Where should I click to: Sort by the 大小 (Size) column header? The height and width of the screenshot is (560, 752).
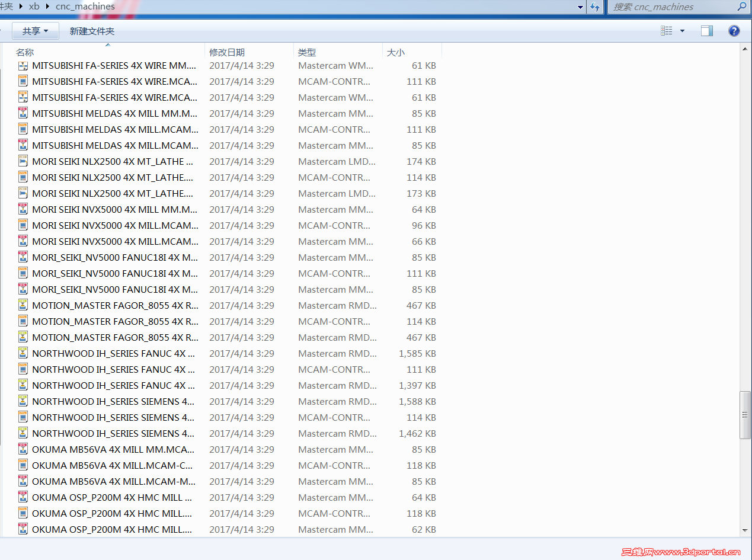[x=396, y=52]
